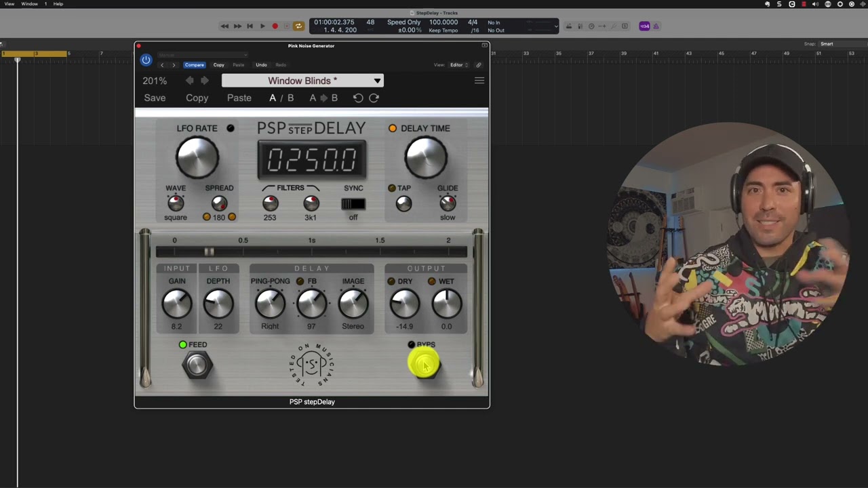Toggle the DRY LED indicator
The image size is (868, 488).
pyautogui.click(x=391, y=281)
